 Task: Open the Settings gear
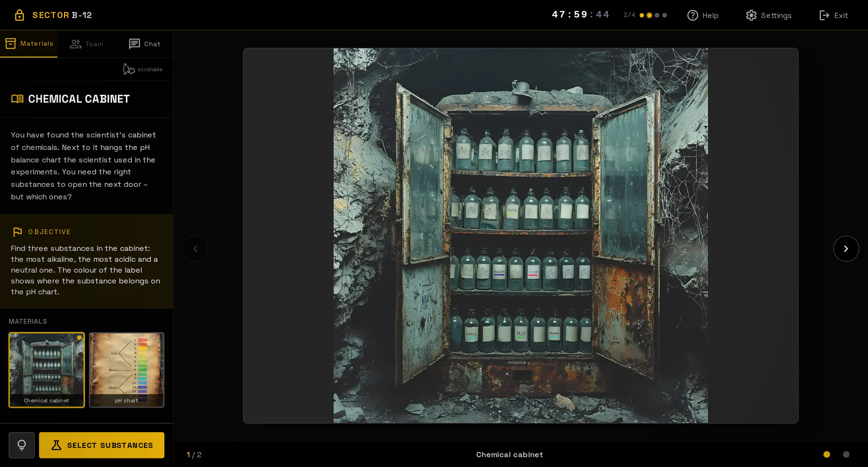[x=768, y=15]
